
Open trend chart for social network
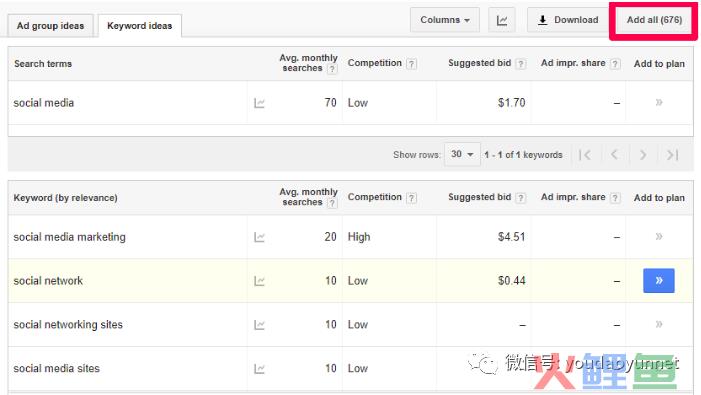click(x=259, y=281)
